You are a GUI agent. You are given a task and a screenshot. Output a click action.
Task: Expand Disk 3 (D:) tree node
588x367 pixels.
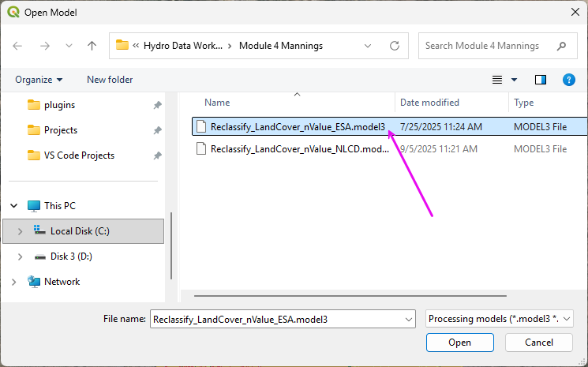click(20, 257)
